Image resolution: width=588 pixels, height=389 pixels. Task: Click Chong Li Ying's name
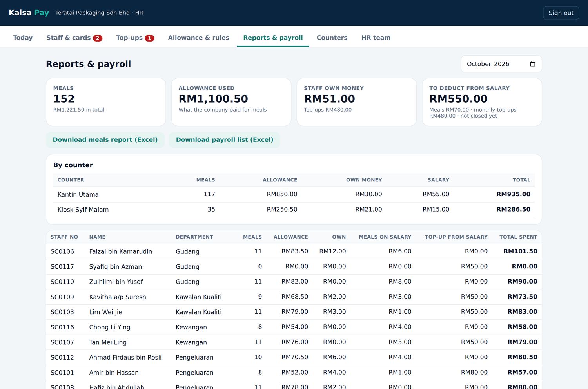[x=110, y=327]
